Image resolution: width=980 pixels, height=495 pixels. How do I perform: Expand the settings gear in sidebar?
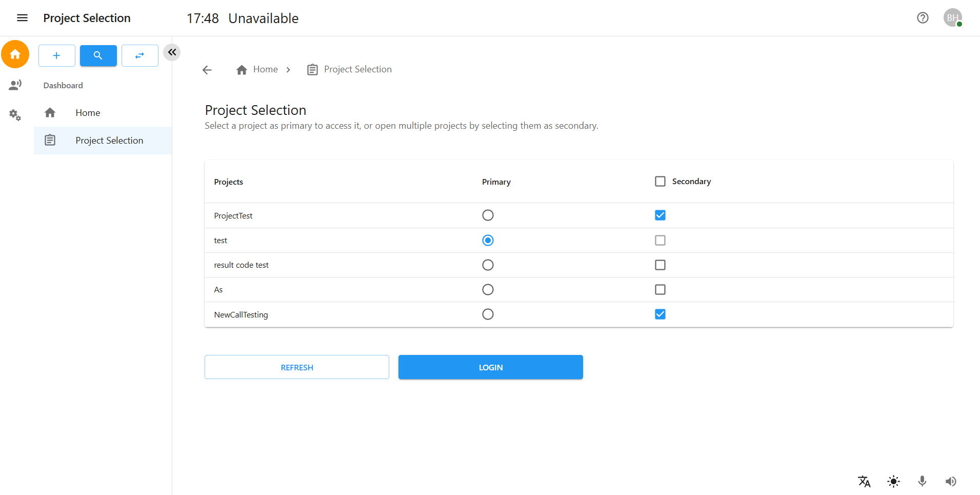15,115
